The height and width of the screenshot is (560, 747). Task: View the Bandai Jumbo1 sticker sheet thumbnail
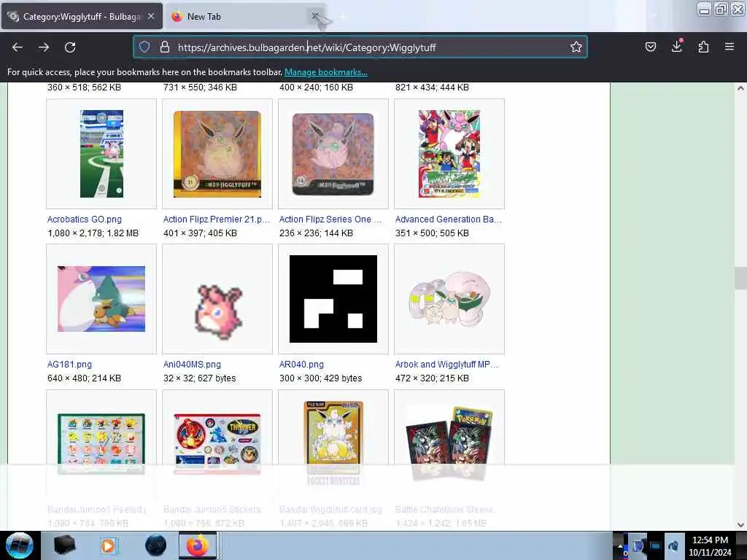pyautogui.click(x=101, y=444)
